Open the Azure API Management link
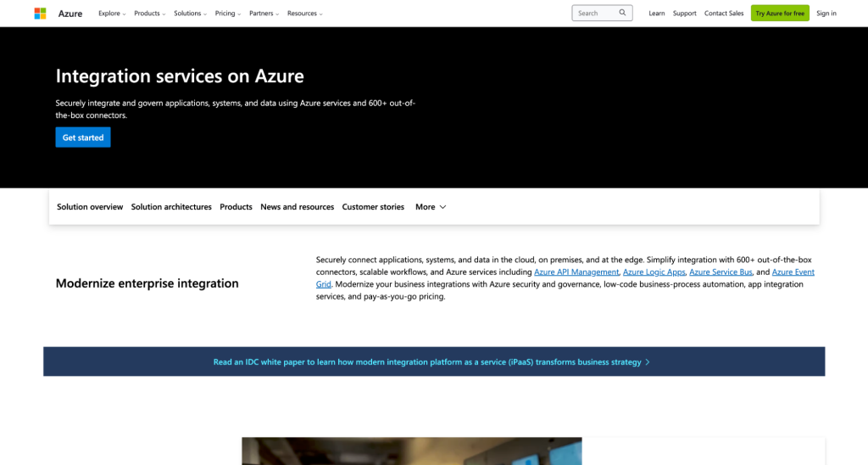868x465 pixels. click(x=576, y=272)
